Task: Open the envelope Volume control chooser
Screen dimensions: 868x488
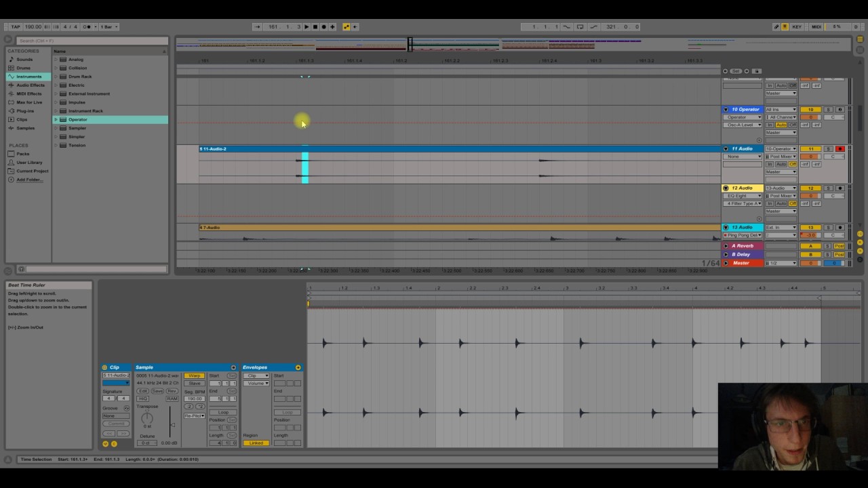Action: click(256, 383)
